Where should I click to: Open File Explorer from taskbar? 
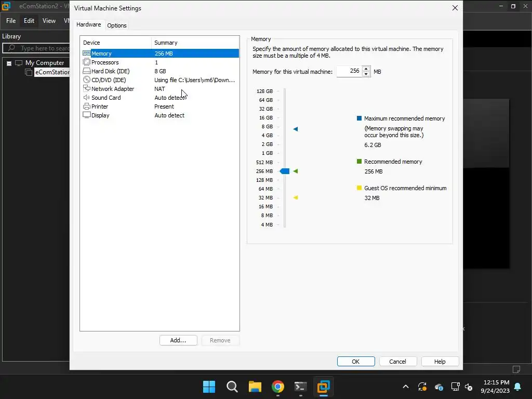click(x=255, y=387)
